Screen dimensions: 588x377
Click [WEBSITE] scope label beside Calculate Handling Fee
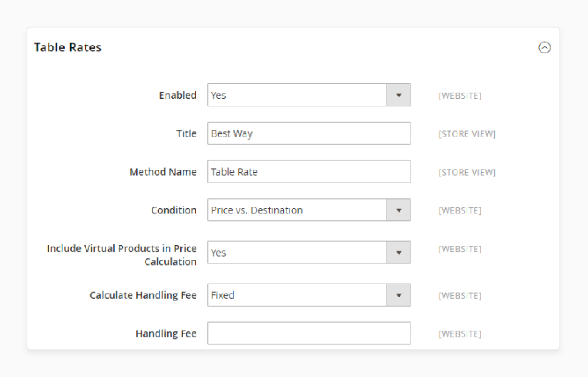[460, 296]
